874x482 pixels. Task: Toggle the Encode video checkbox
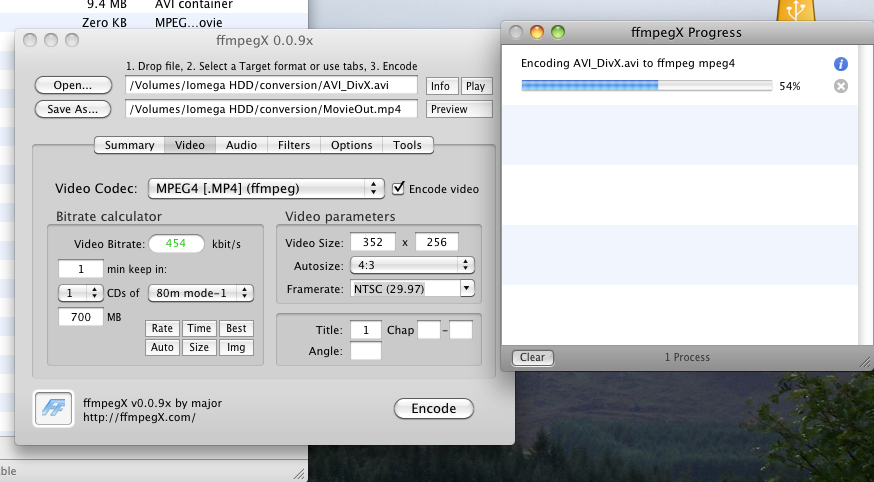[x=399, y=188]
